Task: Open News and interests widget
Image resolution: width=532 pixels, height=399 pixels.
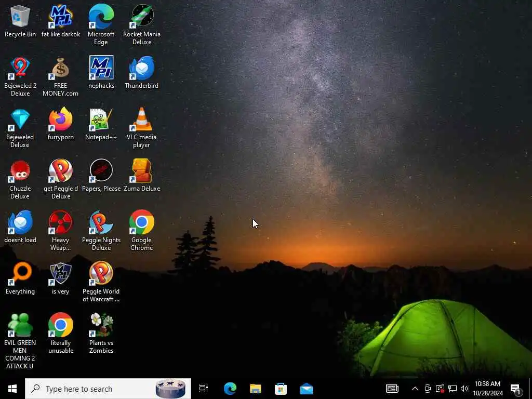Action: coord(392,389)
